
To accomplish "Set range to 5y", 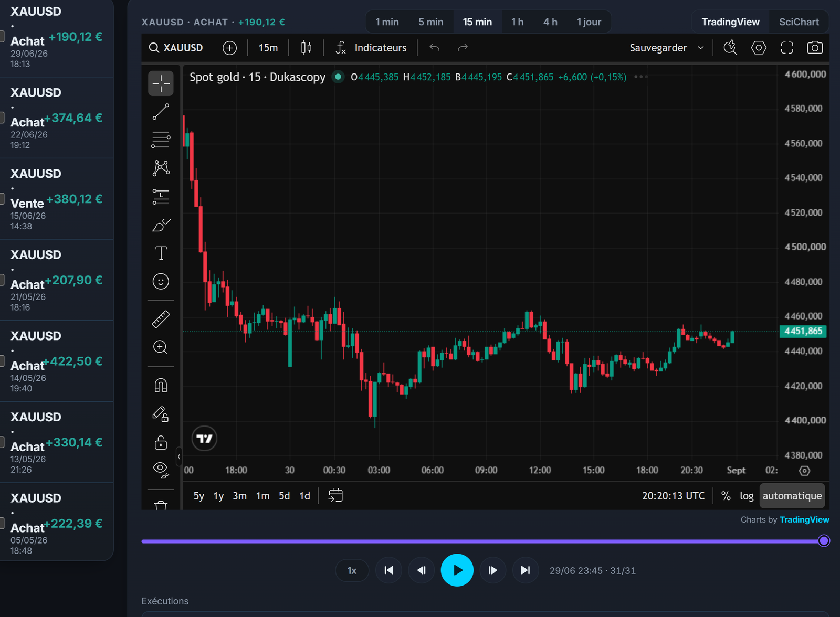I will coord(199,496).
